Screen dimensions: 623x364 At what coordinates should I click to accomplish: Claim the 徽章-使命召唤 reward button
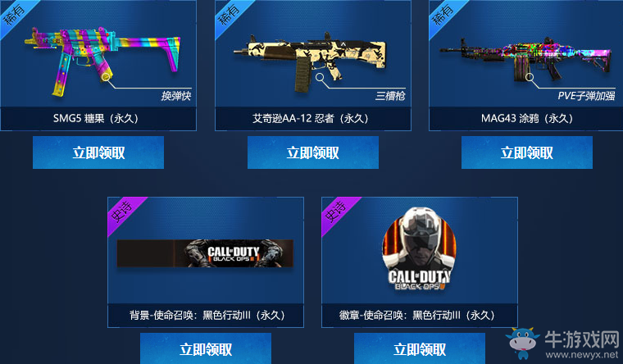click(x=420, y=348)
